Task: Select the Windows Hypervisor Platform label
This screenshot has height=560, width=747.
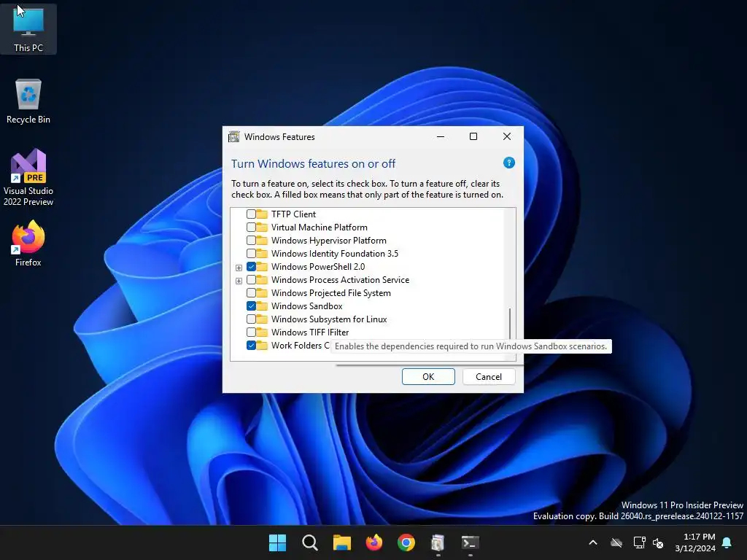Action: pos(329,241)
